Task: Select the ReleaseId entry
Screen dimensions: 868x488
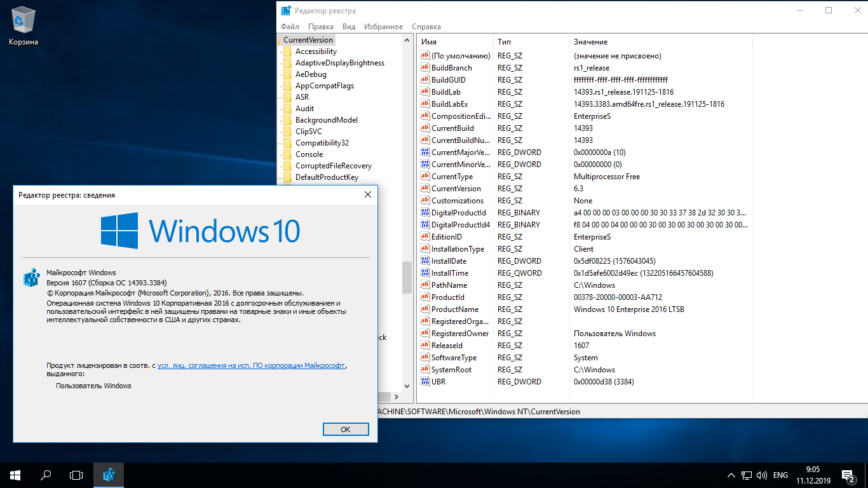Action: pos(447,346)
